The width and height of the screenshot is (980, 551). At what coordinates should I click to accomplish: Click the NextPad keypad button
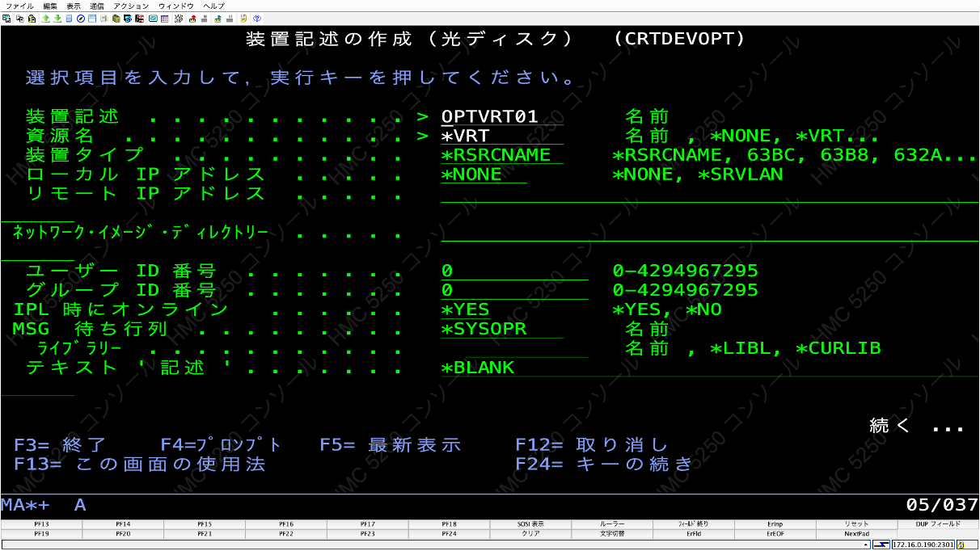(x=856, y=534)
